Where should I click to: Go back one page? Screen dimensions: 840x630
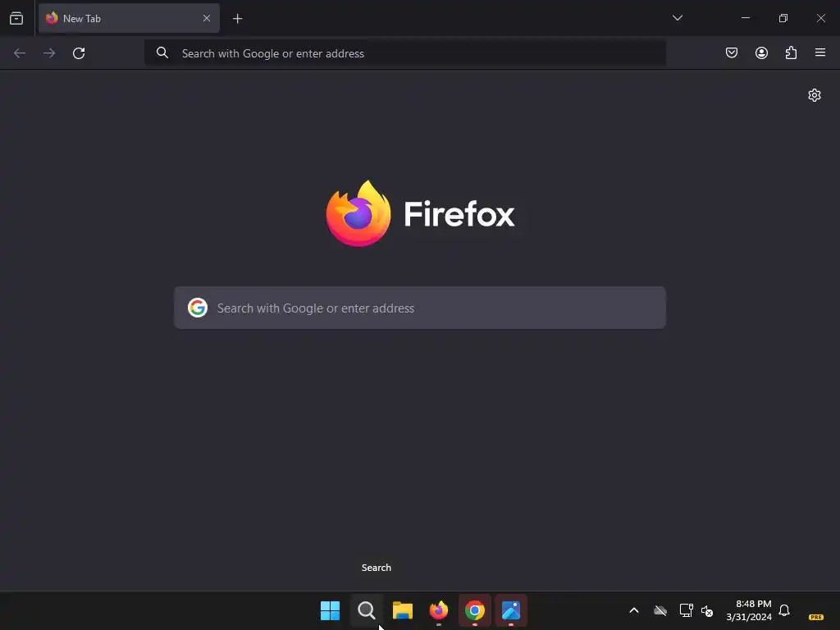pyautogui.click(x=20, y=53)
